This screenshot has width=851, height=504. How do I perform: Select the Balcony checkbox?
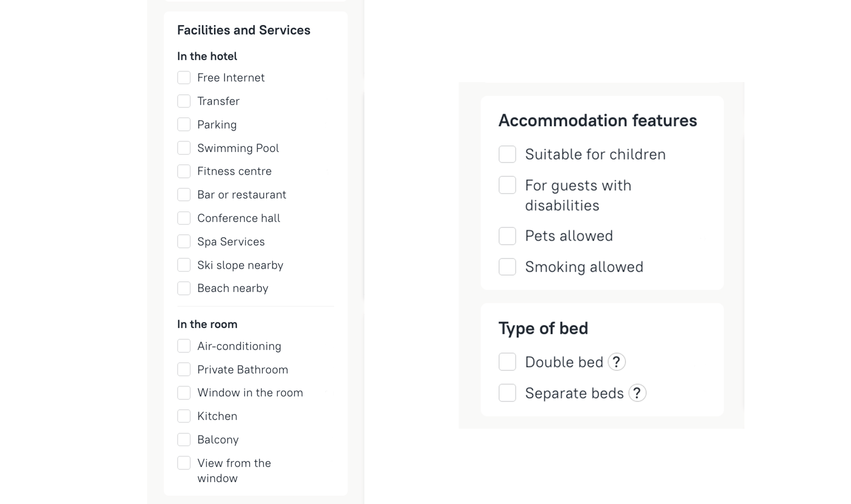[x=184, y=440]
